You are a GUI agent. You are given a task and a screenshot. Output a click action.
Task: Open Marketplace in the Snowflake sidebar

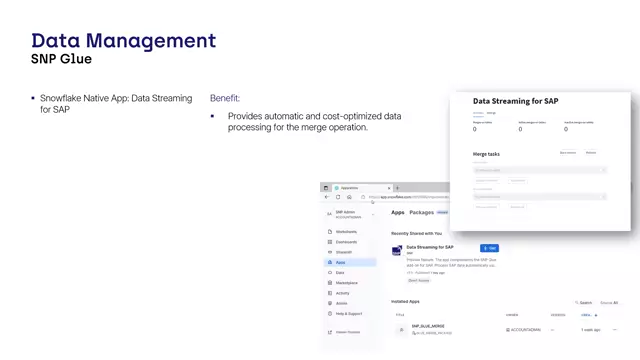click(x=347, y=283)
